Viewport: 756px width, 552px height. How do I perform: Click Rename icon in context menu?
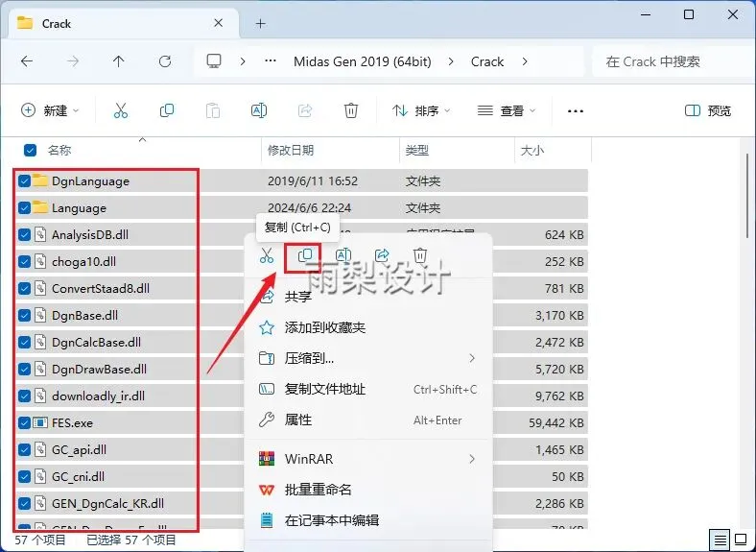(343, 254)
